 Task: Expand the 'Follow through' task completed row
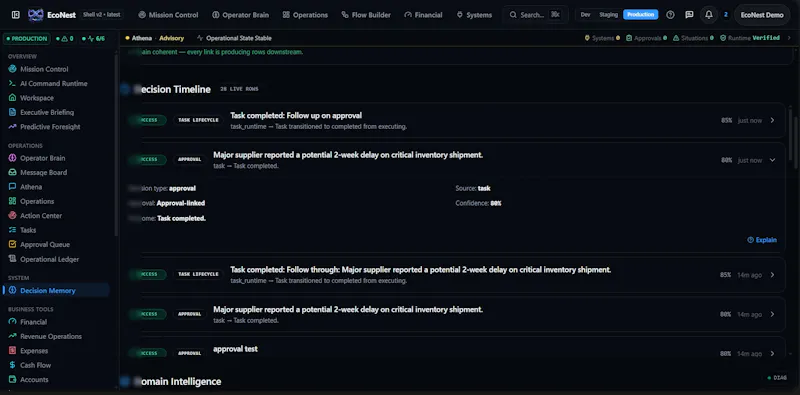(772, 275)
